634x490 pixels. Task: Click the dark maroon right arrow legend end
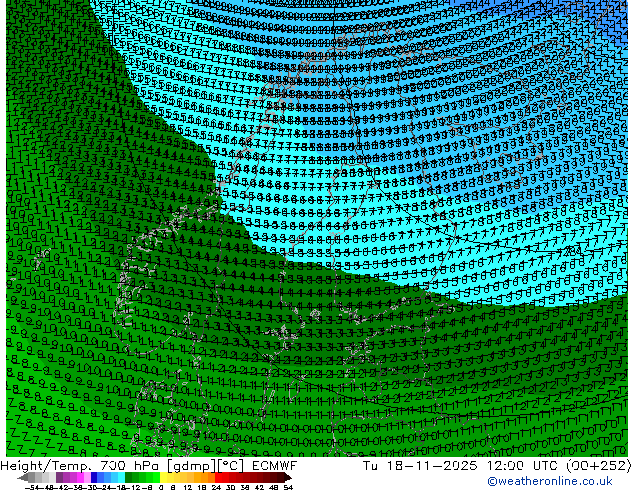[x=288, y=477]
